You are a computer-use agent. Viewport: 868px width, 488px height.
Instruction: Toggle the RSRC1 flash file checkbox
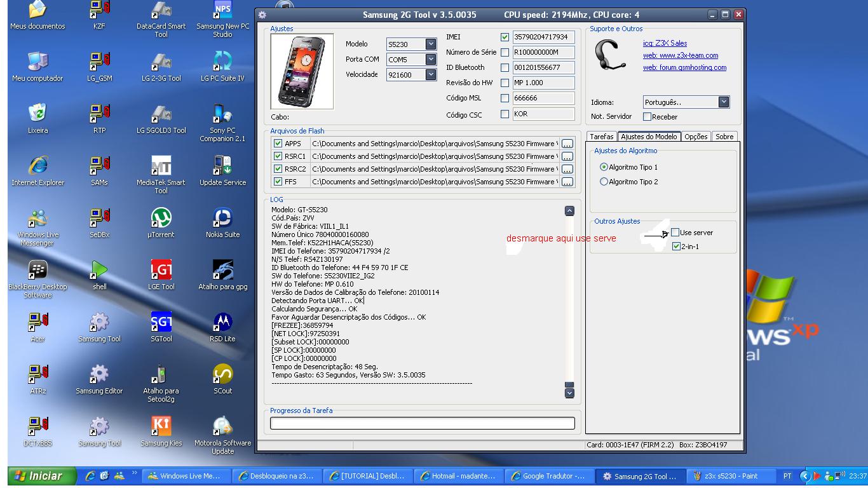coord(278,156)
